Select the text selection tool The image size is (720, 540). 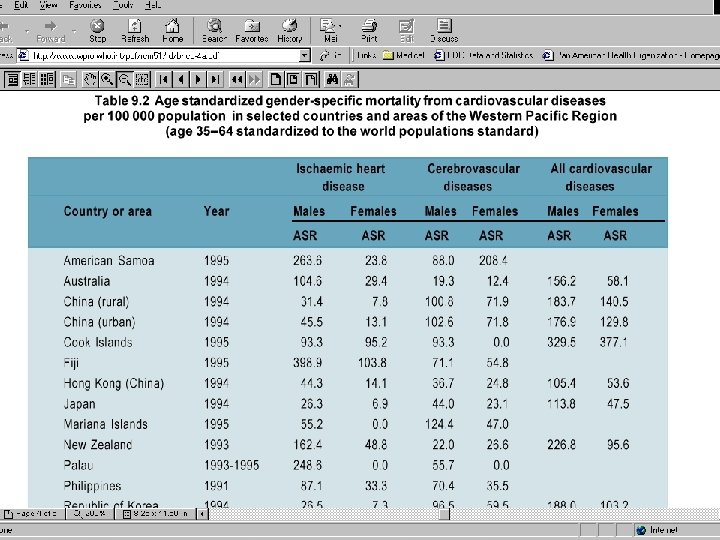142,79
